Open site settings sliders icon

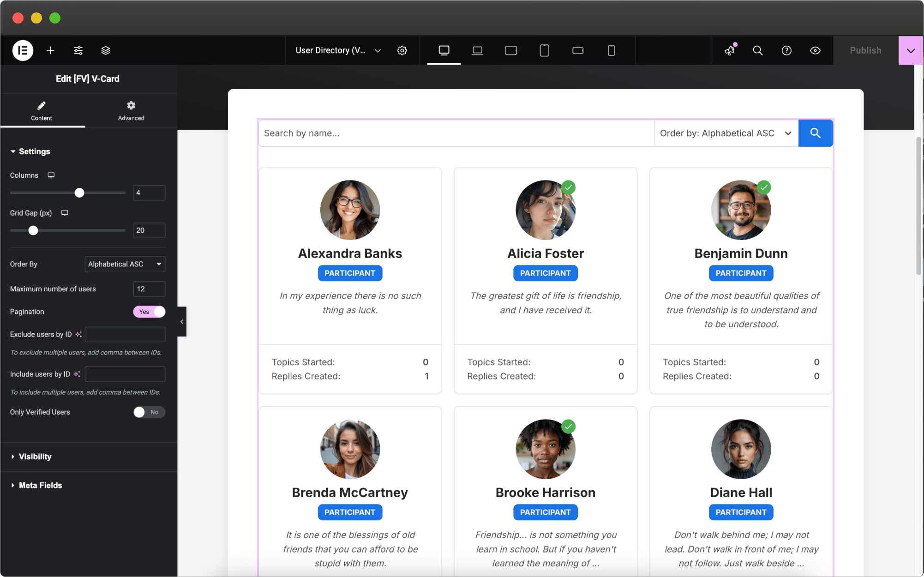pyautogui.click(x=78, y=50)
